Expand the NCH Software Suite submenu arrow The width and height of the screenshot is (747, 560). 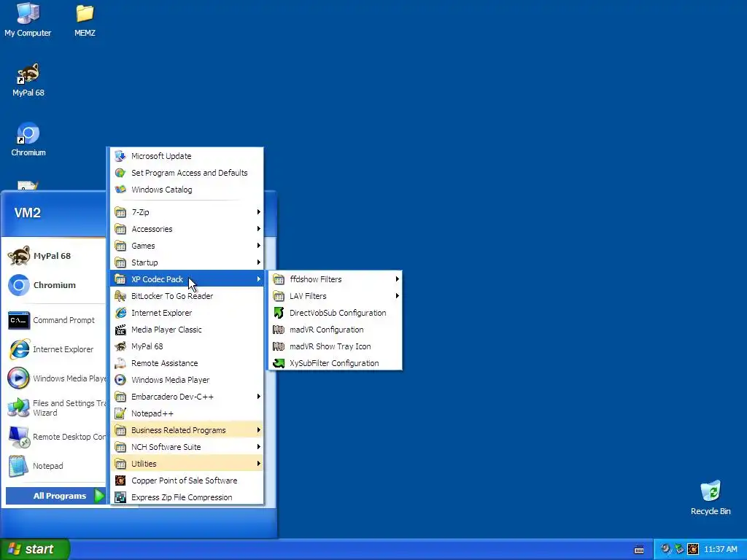(259, 447)
